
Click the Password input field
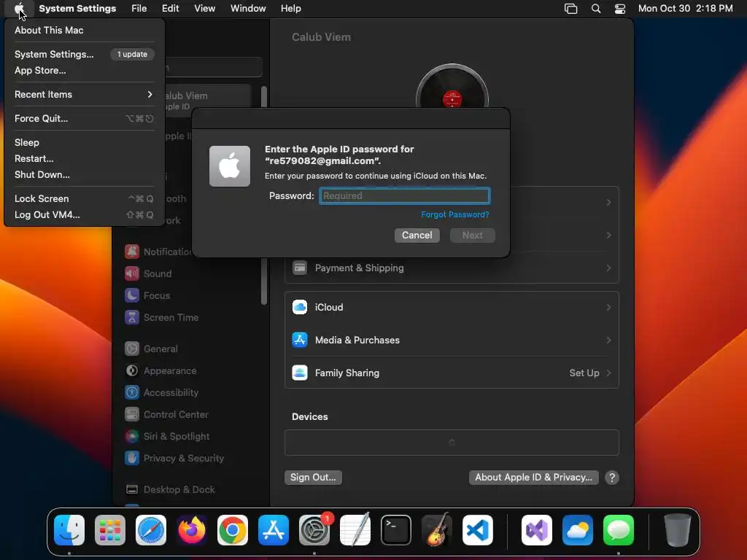(x=404, y=195)
